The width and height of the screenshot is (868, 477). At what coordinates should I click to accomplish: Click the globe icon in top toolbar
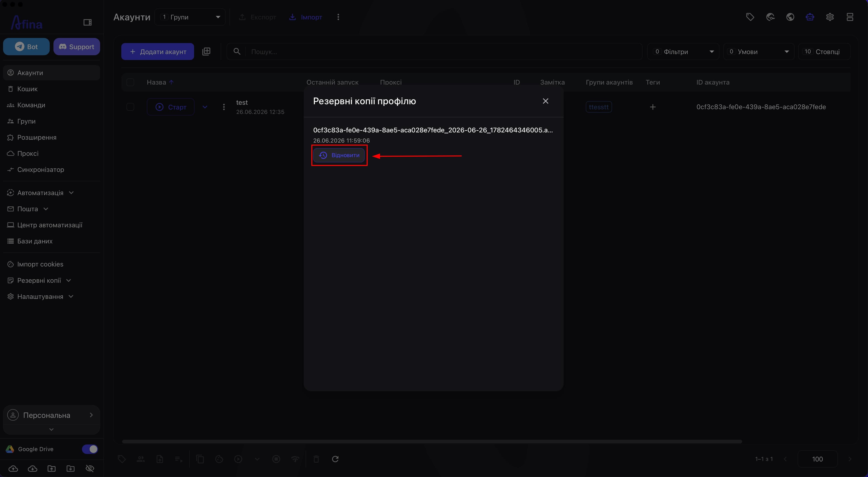[790, 17]
